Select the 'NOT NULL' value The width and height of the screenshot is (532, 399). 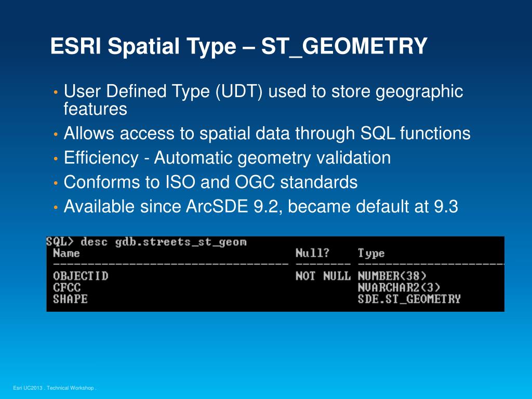click(x=323, y=276)
